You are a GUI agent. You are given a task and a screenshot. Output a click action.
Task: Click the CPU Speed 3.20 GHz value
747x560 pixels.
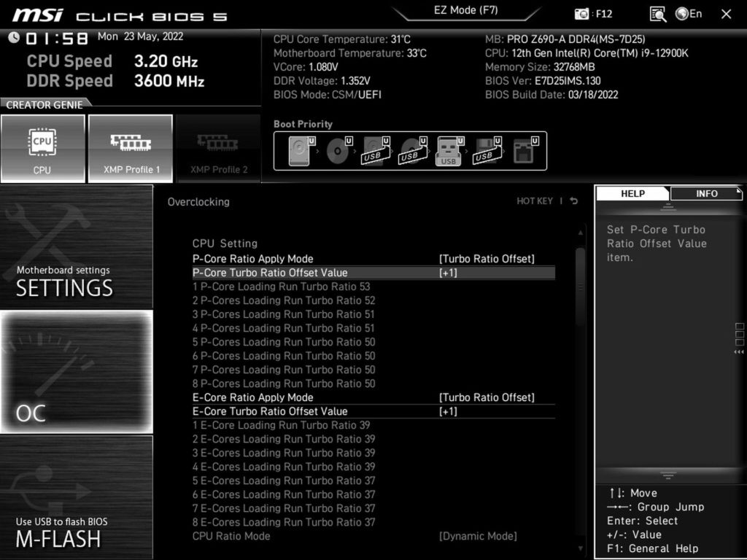pos(166,61)
